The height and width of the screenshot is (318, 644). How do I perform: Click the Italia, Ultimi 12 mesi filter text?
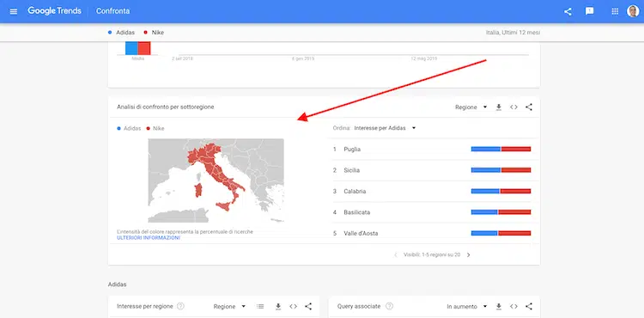(513, 33)
